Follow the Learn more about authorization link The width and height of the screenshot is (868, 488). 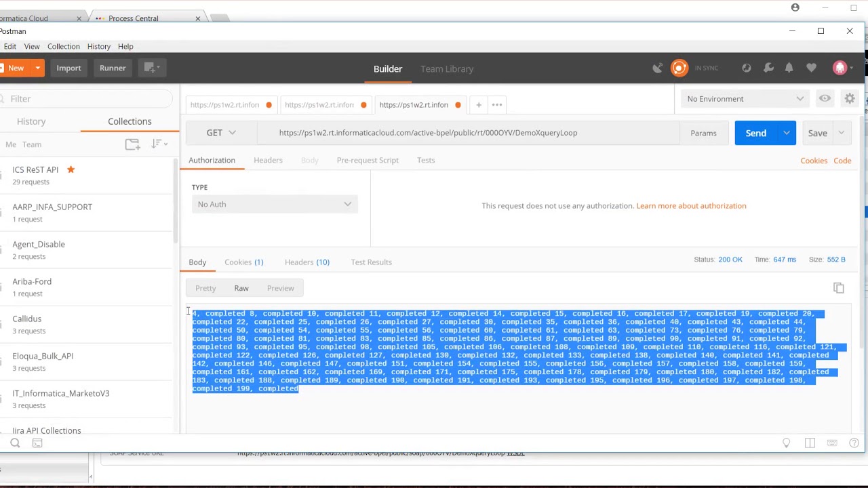coord(691,205)
